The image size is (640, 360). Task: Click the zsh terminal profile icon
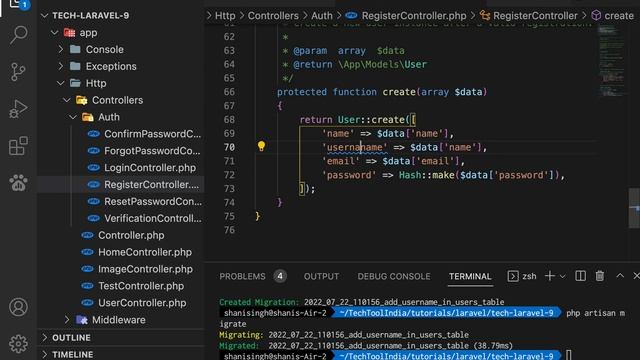pyautogui.click(x=513, y=276)
